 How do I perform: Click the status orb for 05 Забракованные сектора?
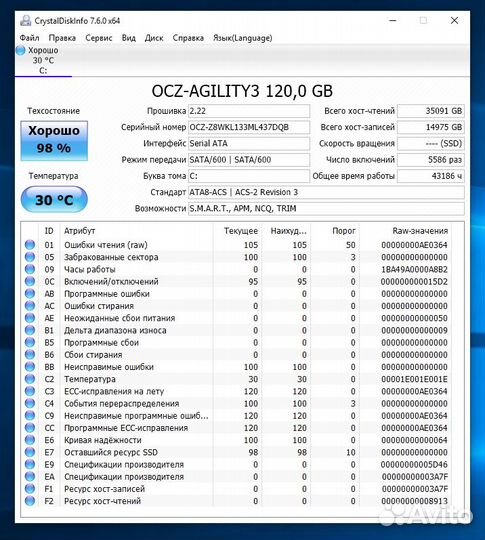click(x=30, y=257)
